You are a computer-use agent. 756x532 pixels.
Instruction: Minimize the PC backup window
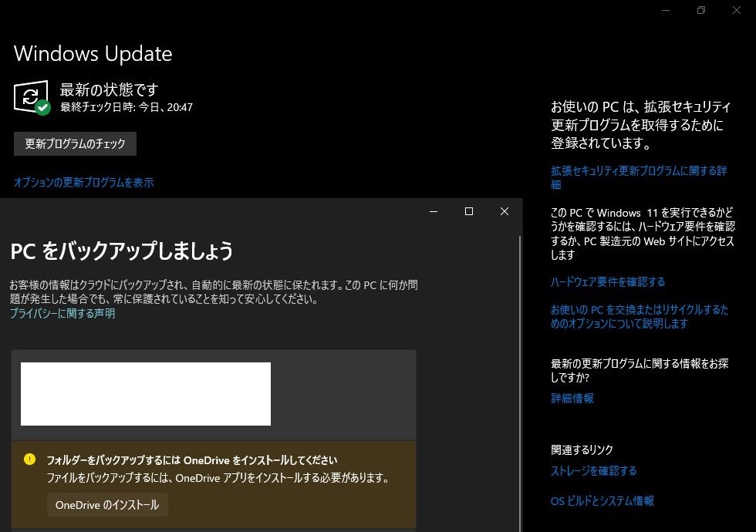pos(434,211)
